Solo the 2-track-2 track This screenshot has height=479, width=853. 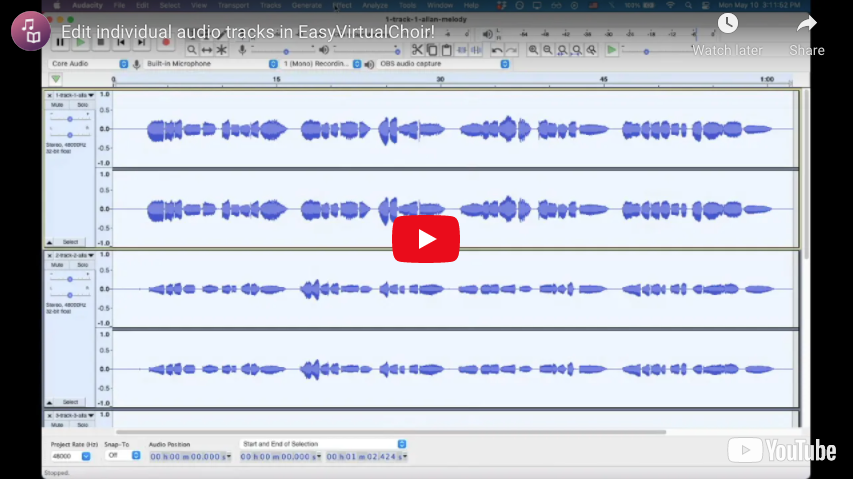click(82, 265)
